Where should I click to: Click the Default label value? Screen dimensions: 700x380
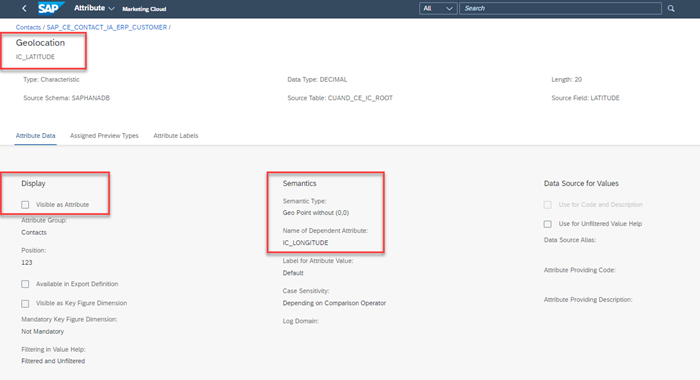(x=293, y=273)
